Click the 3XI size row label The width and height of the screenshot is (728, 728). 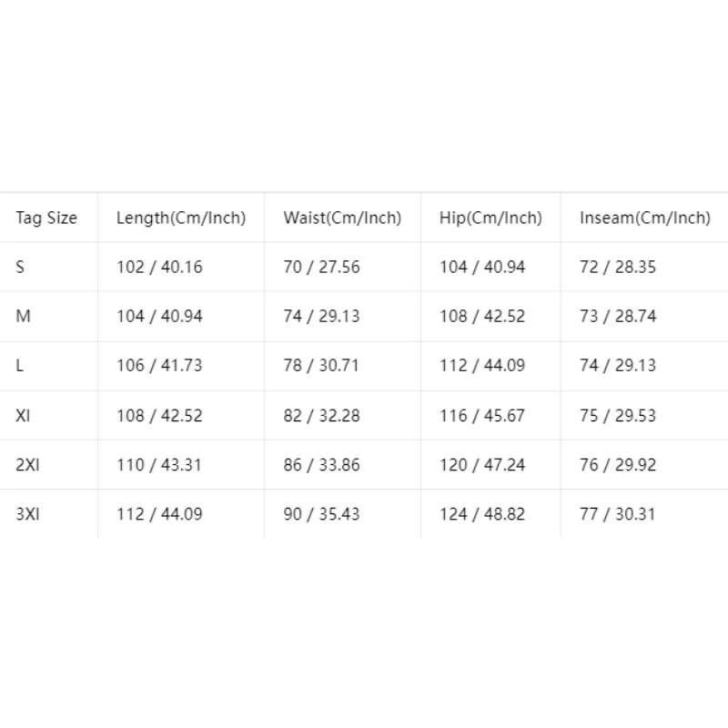pyautogui.click(x=28, y=514)
